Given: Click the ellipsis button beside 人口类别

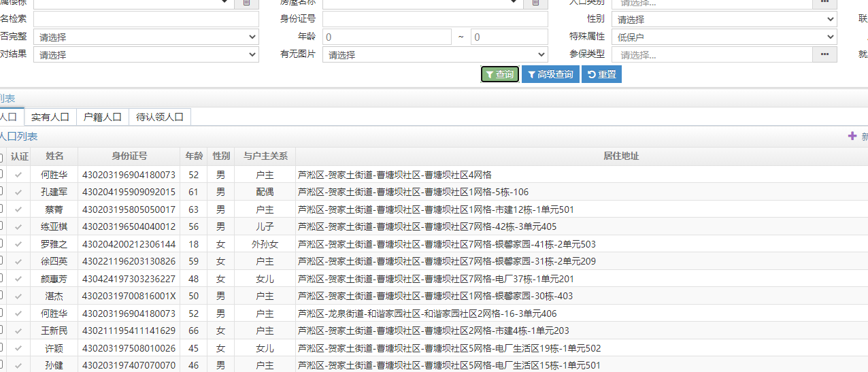Looking at the screenshot, I should (824, 3).
